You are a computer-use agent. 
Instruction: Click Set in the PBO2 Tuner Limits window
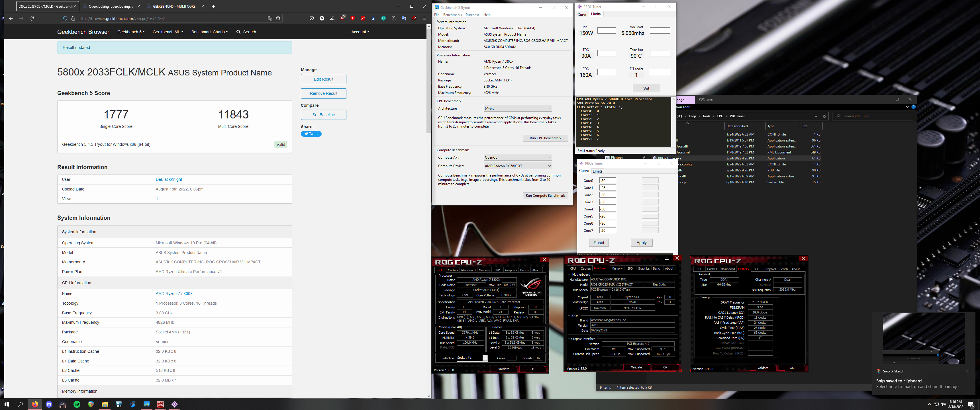(x=646, y=88)
